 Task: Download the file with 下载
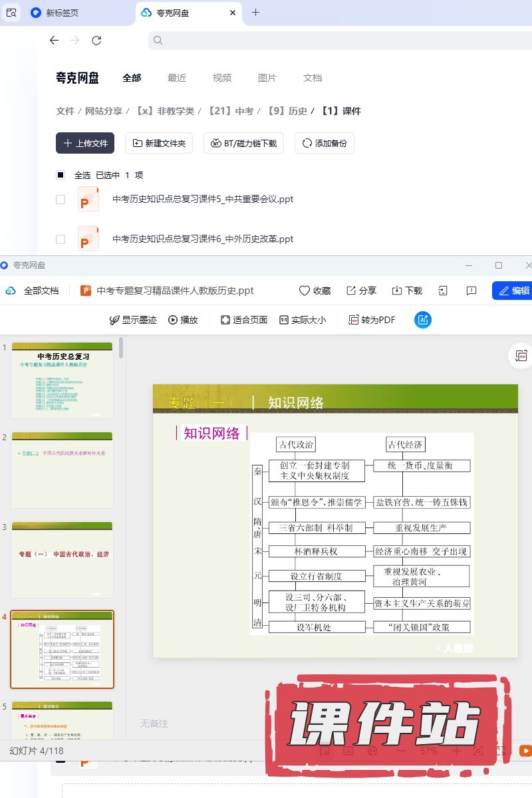pyautogui.click(x=397, y=291)
